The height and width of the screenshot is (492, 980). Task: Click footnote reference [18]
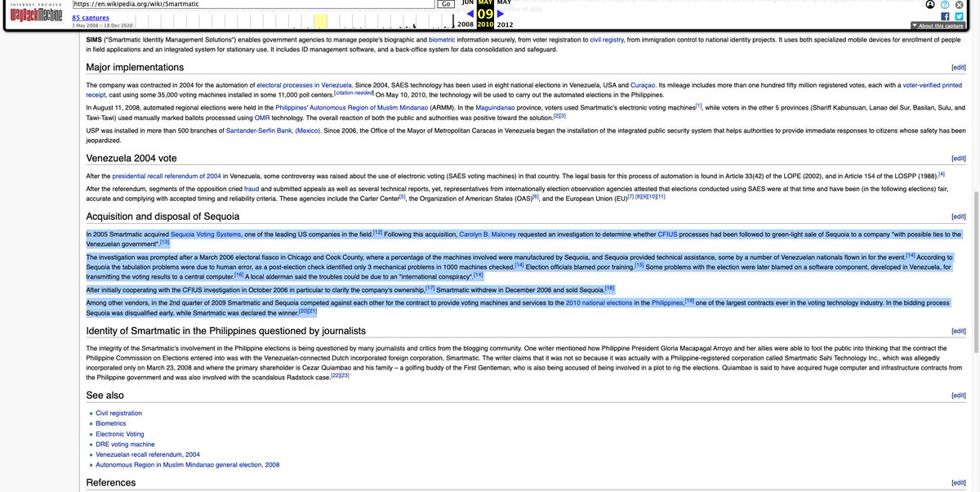tap(609, 287)
